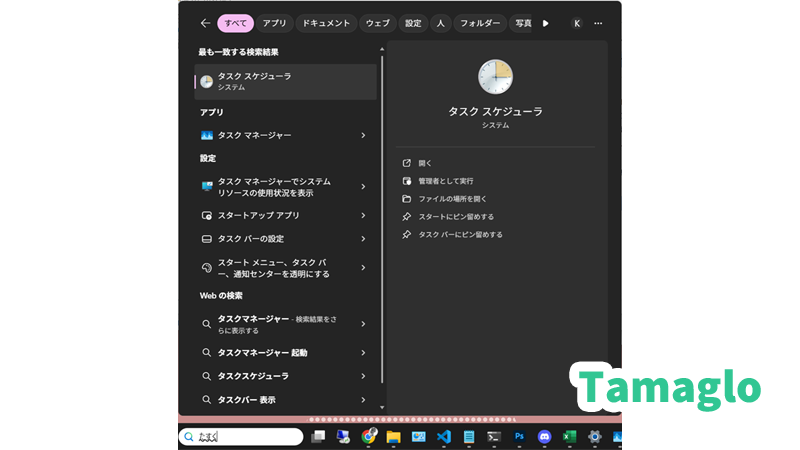Expand the タスクスケジューラ web result chevron
This screenshot has width=800, height=450.
[363, 376]
